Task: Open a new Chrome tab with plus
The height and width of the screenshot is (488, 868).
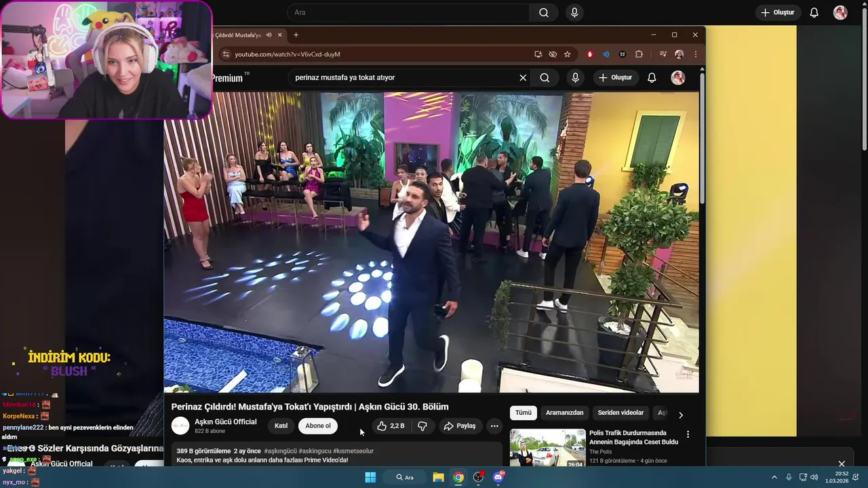Action: pyautogui.click(x=296, y=35)
